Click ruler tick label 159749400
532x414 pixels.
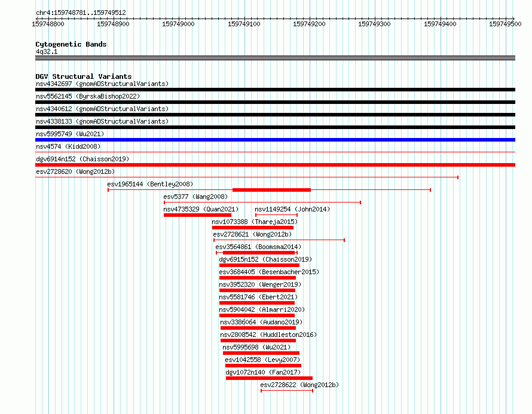pos(440,24)
